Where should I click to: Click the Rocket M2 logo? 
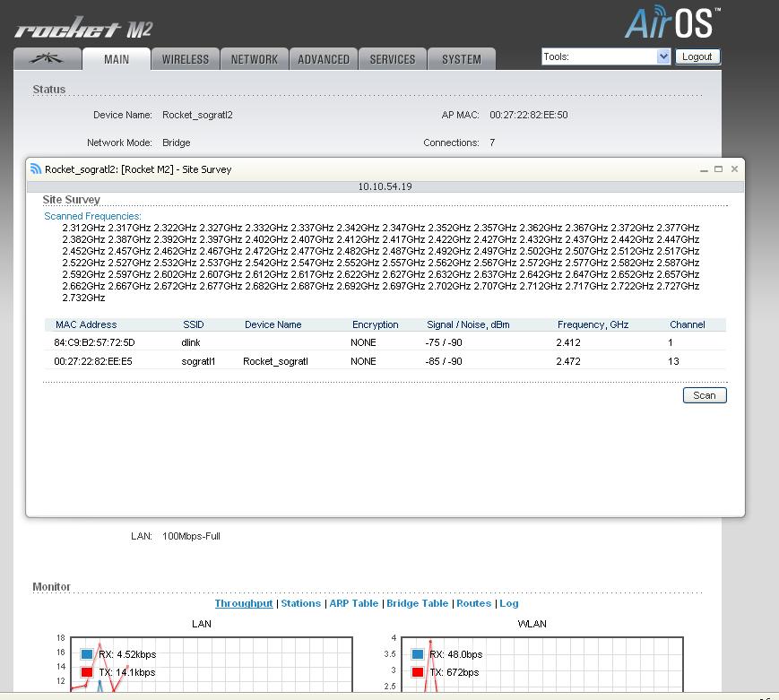tap(83, 30)
